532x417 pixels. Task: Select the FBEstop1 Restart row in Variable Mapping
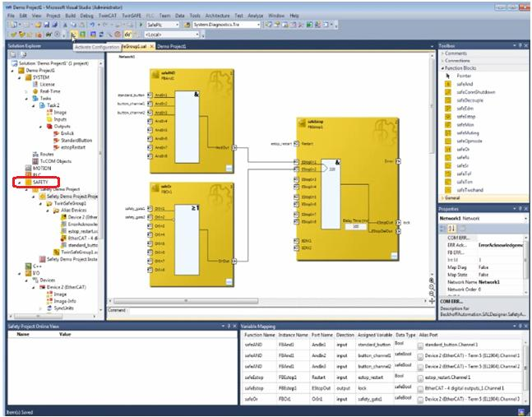point(382,378)
